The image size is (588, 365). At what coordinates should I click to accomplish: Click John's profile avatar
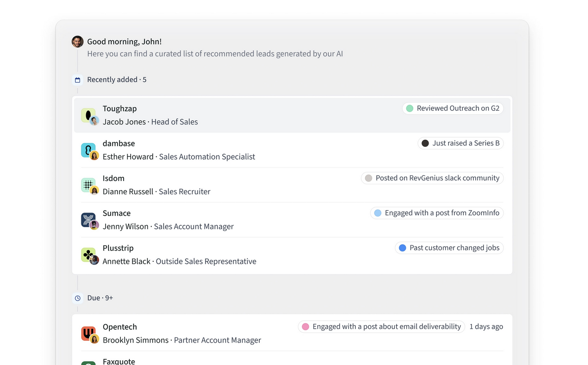78,42
